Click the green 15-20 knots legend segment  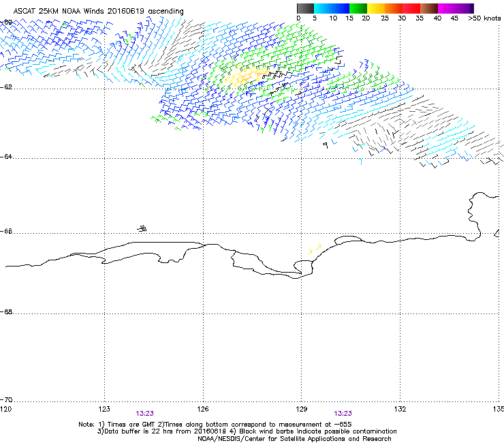point(358,8)
